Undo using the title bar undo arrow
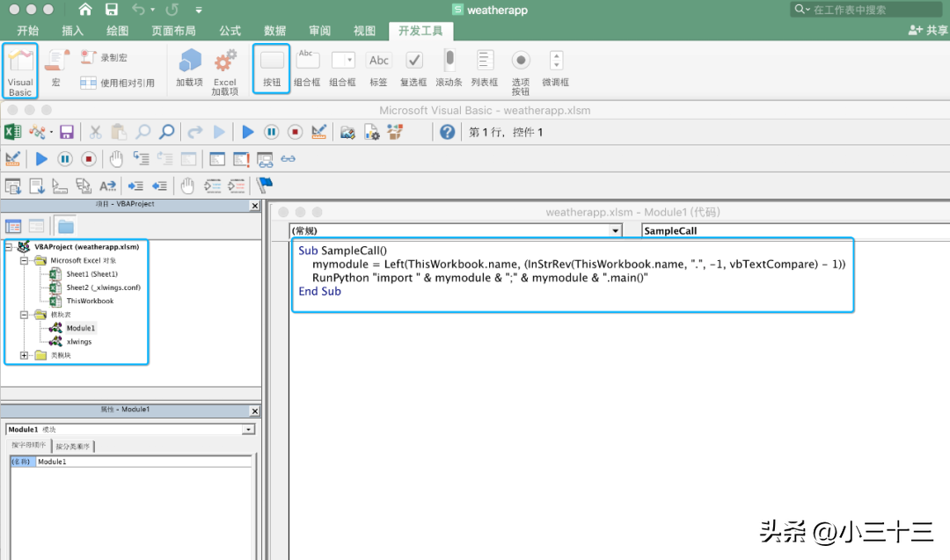 pos(139,9)
